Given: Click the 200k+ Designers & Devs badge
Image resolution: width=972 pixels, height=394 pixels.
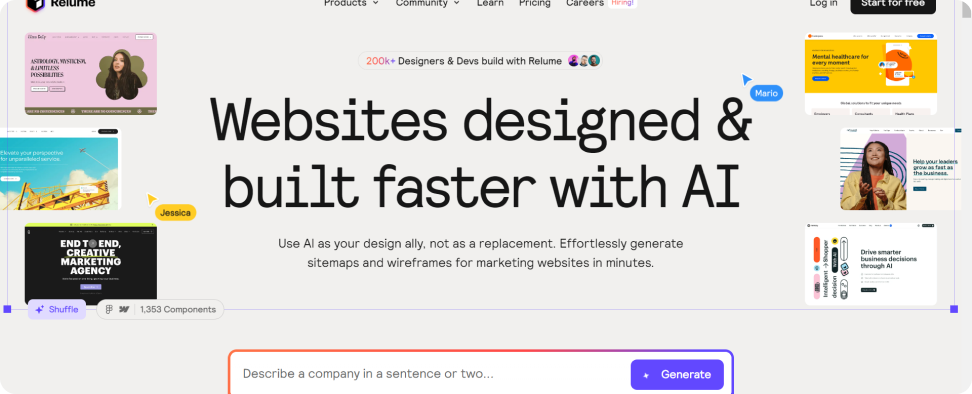Looking at the screenshot, I should (480, 61).
